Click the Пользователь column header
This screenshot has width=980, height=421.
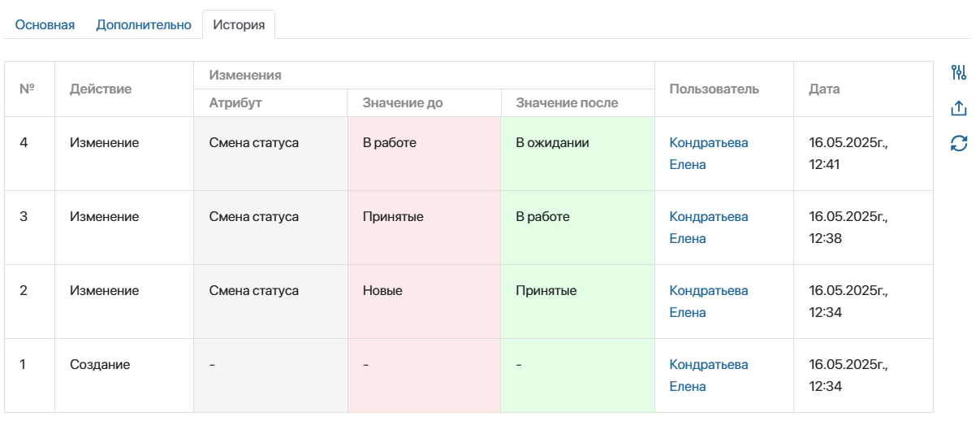714,89
